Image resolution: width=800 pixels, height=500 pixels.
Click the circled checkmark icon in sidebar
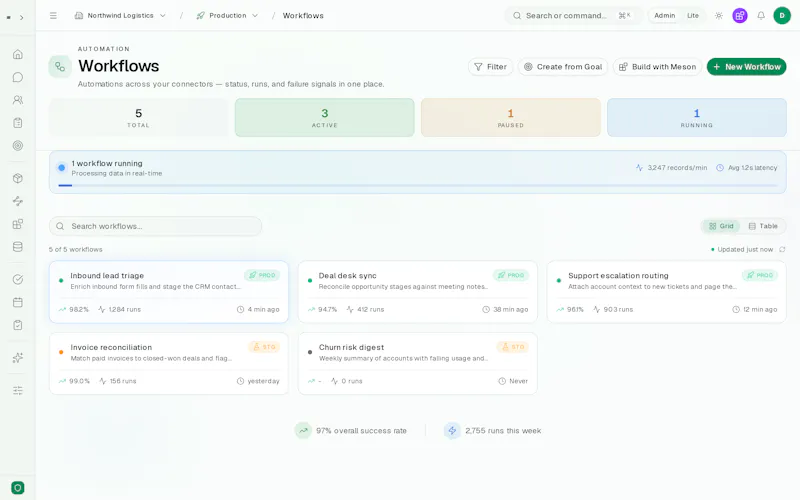point(18,279)
